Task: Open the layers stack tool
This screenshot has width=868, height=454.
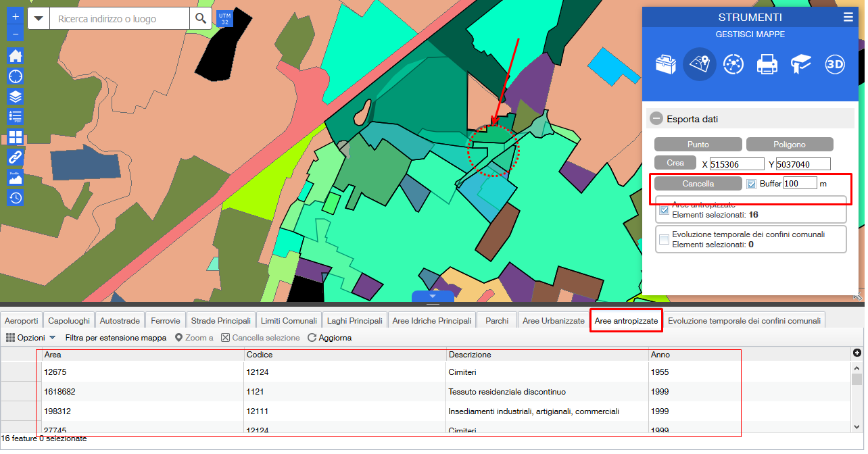Action: click(x=15, y=97)
